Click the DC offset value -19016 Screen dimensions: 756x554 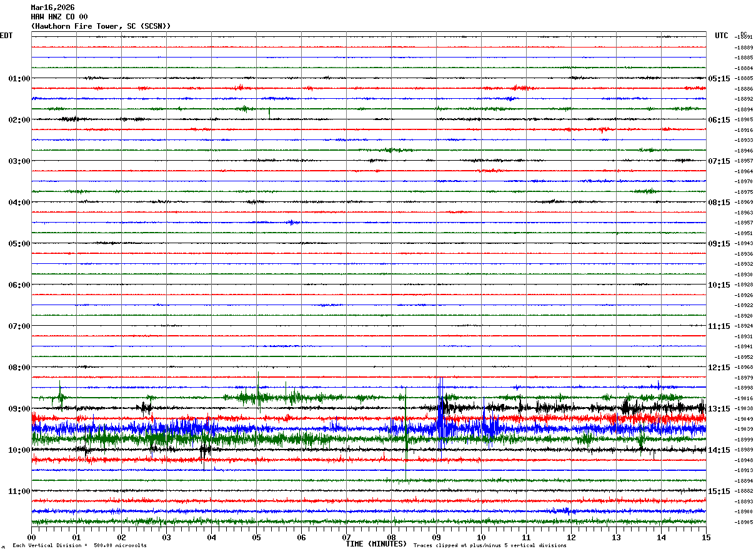(744, 398)
